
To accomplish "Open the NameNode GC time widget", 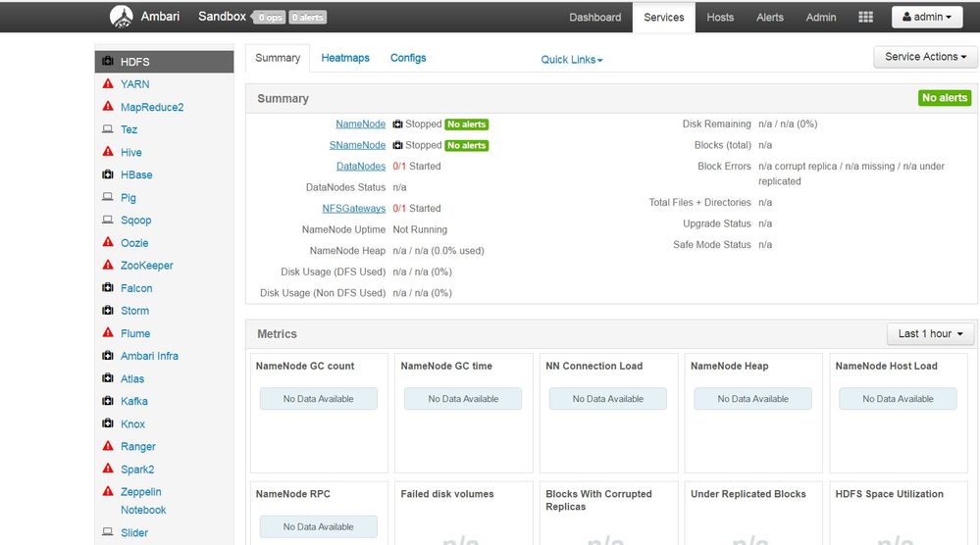I will pyautogui.click(x=464, y=414).
